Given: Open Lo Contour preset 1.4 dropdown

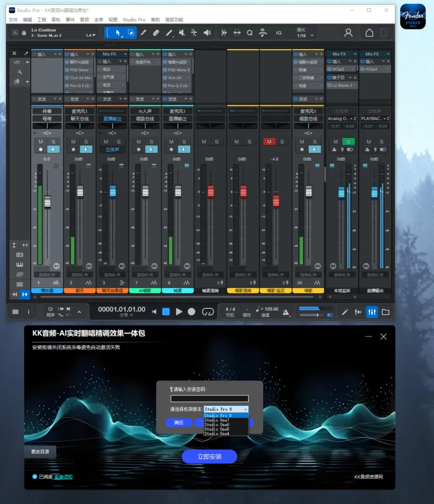Looking at the screenshot, I should (x=94, y=35).
